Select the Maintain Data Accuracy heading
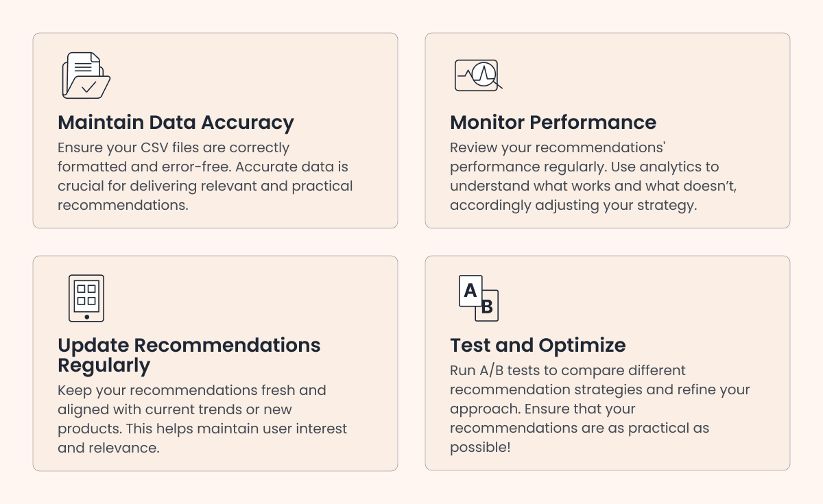The height and width of the screenshot is (504, 823). pos(176,123)
